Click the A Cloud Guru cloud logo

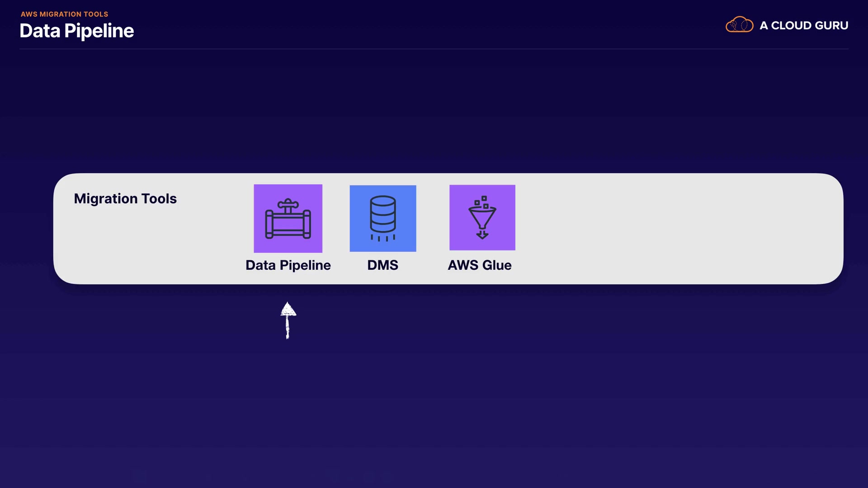click(739, 25)
